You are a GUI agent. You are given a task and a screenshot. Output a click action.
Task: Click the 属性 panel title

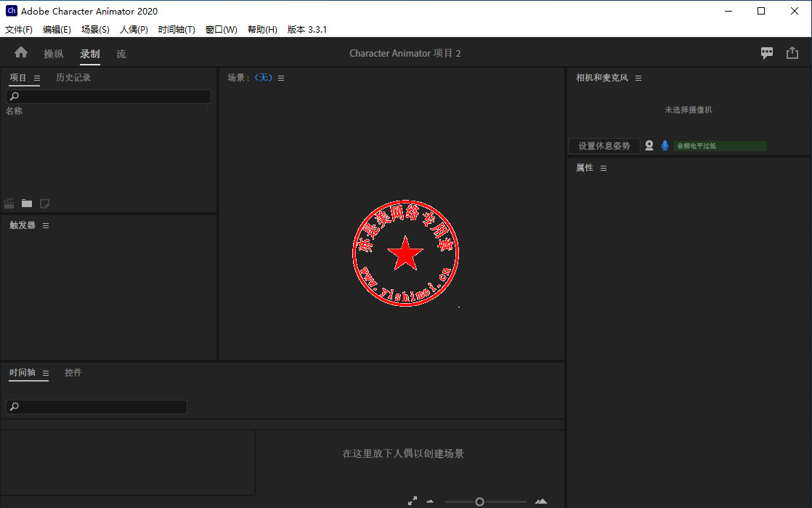585,167
